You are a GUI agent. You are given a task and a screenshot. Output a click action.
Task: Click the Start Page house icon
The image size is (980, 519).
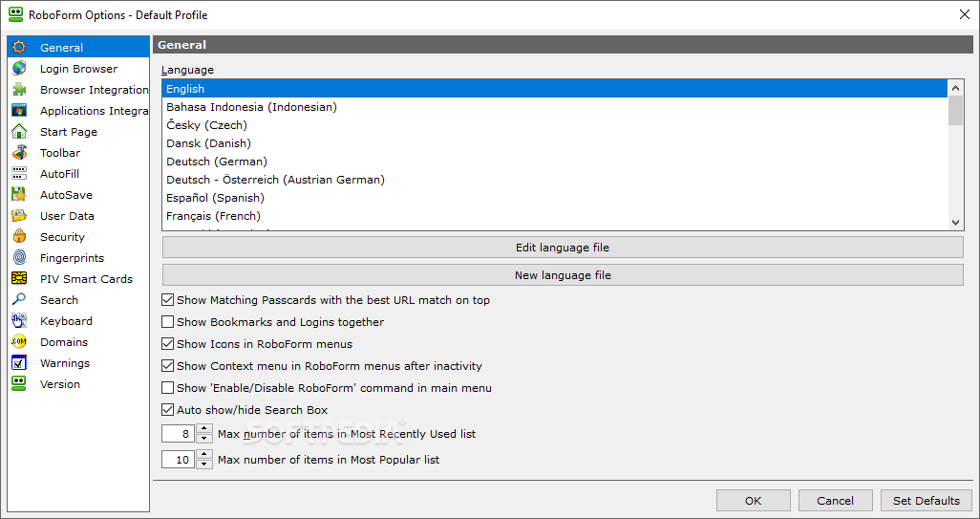pyautogui.click(x=19, y=132)
